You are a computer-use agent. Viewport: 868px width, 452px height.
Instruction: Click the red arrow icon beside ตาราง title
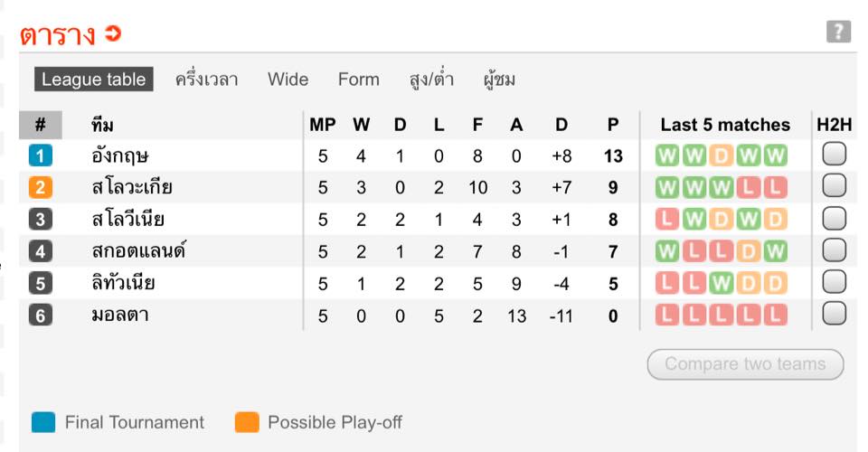tap(113, 35)
